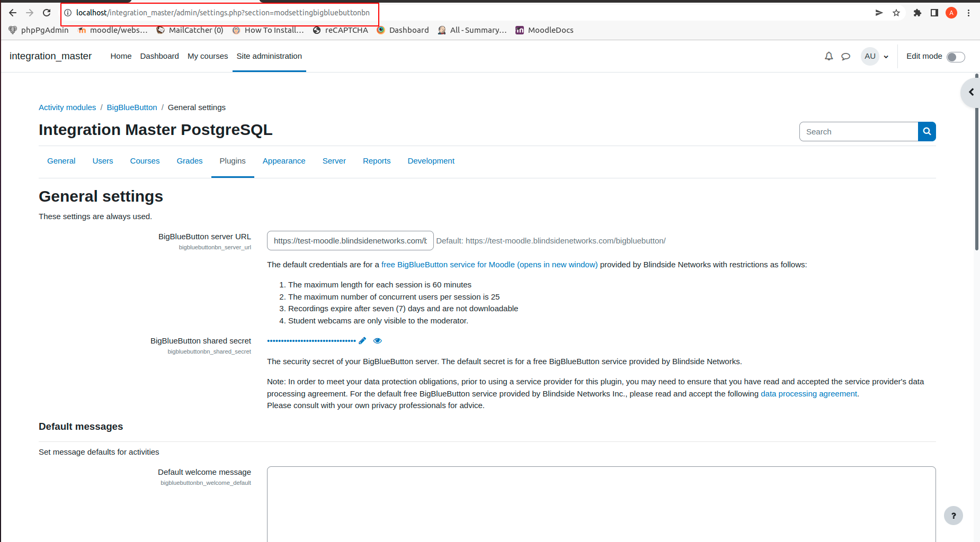Click the browser address bar URL
980x542 pixels.
(x=223, y=13)
